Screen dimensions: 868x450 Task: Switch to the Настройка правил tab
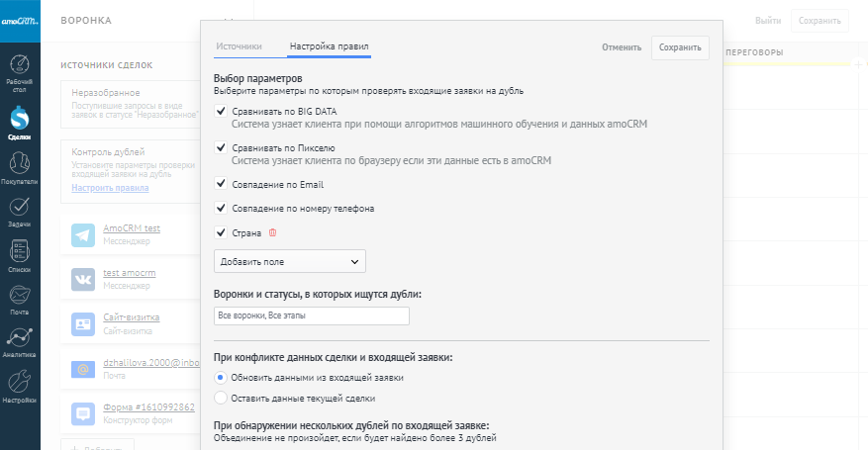330,46
